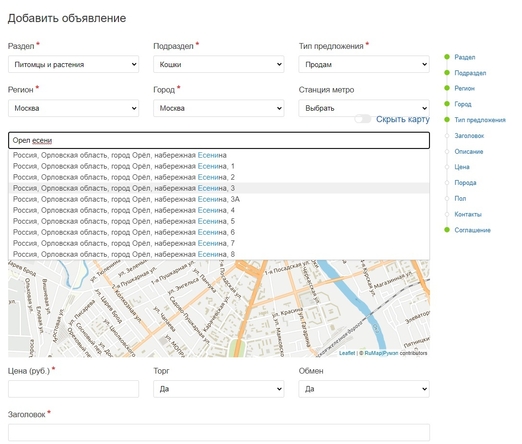The height and width of the screenshot is (444, 522).
Task: Open the Leaflet attribution link on map
Action: pos(347,353)
